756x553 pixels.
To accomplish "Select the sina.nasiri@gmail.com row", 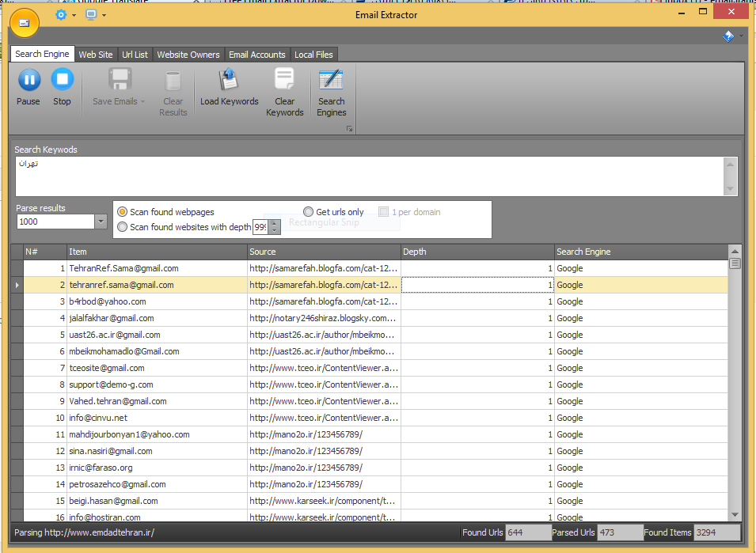I will [x=375, y=451].
